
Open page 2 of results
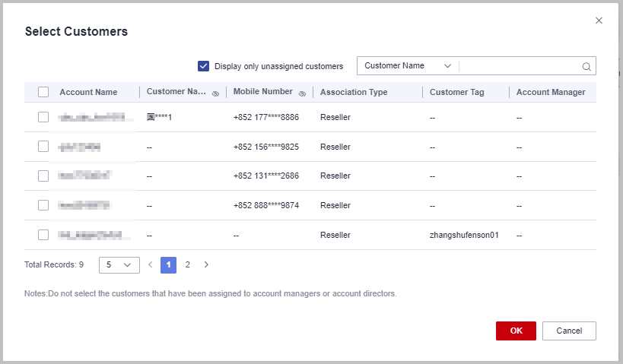pyautogui.click(x=187, y=265)
